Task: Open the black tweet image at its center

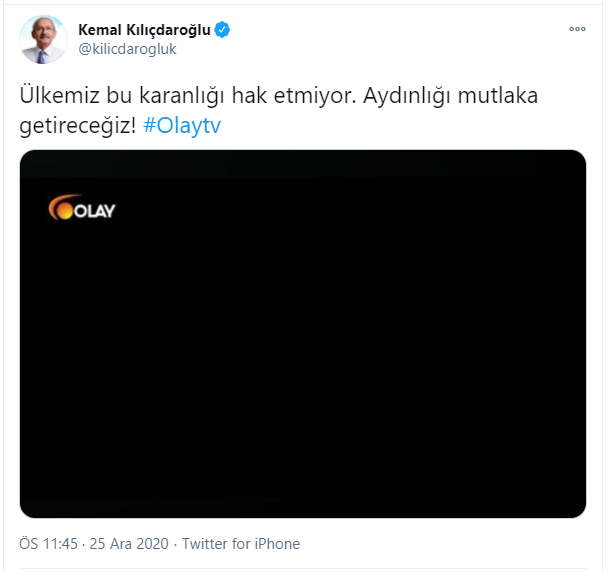Action: (303, 334)
